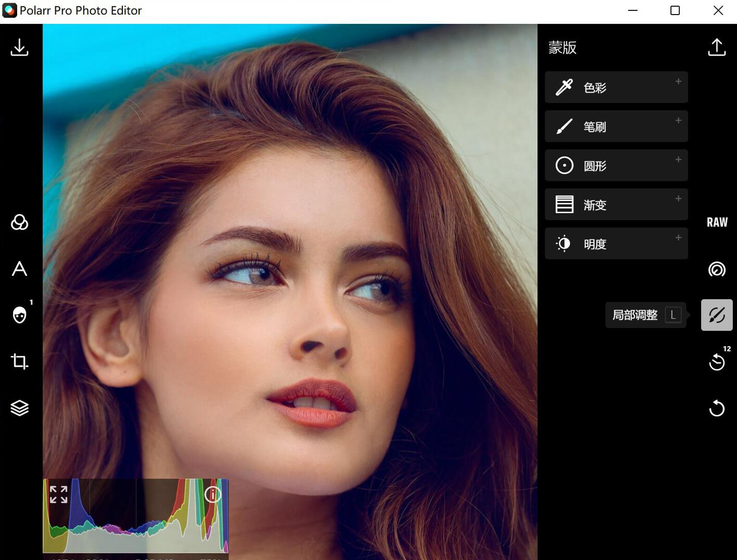Open the face retouch tool with badge 1

(19, 315)
